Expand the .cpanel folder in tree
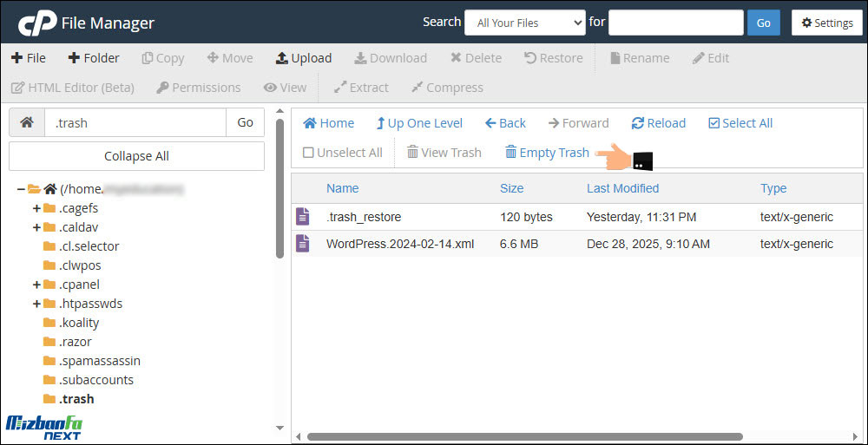The image size is (868, 445). 36,285
